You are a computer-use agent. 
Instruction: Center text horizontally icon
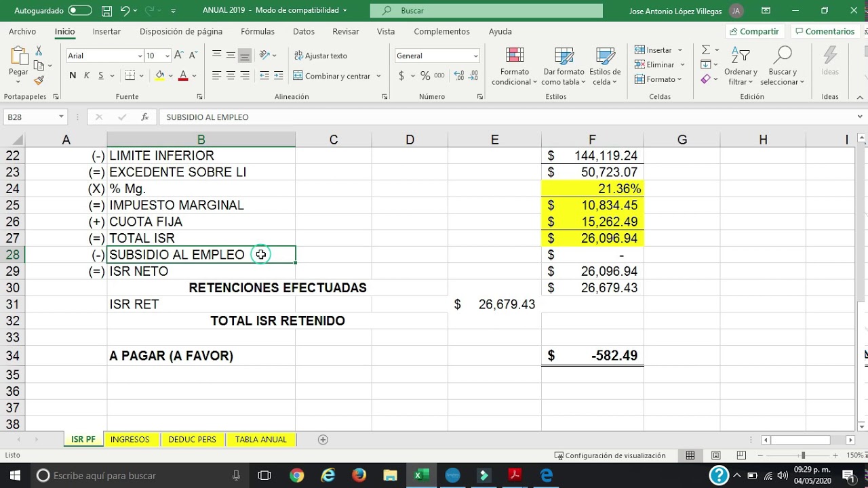pos(231,76)
